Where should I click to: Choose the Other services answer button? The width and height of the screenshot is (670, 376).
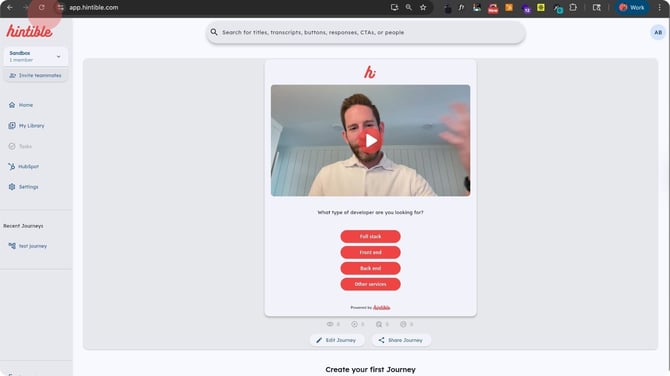tap(370, 284)
